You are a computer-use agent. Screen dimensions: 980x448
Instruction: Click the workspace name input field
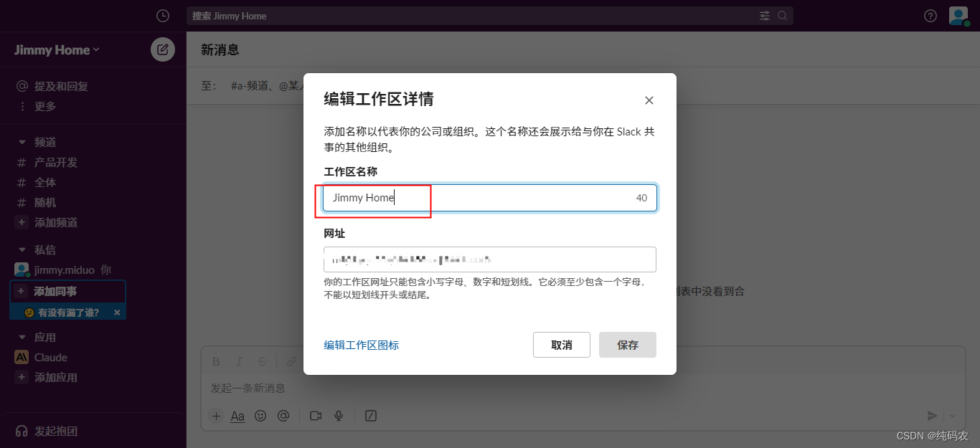[490, 198]
